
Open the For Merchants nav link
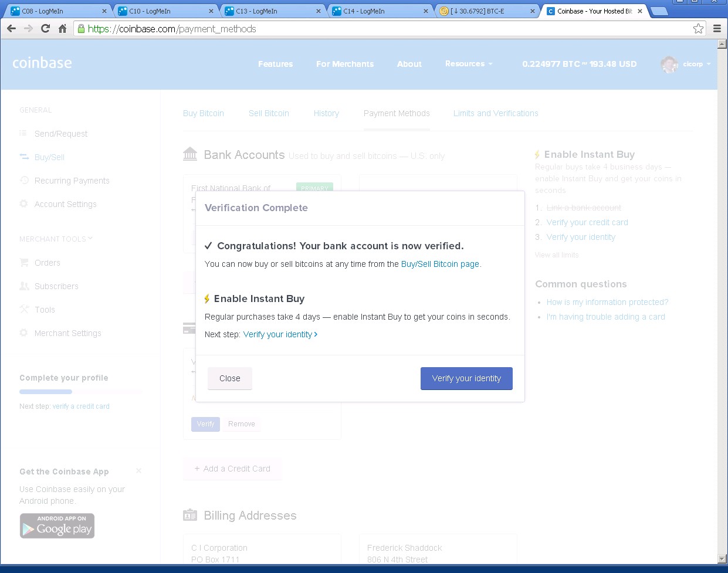coord(345,64)
